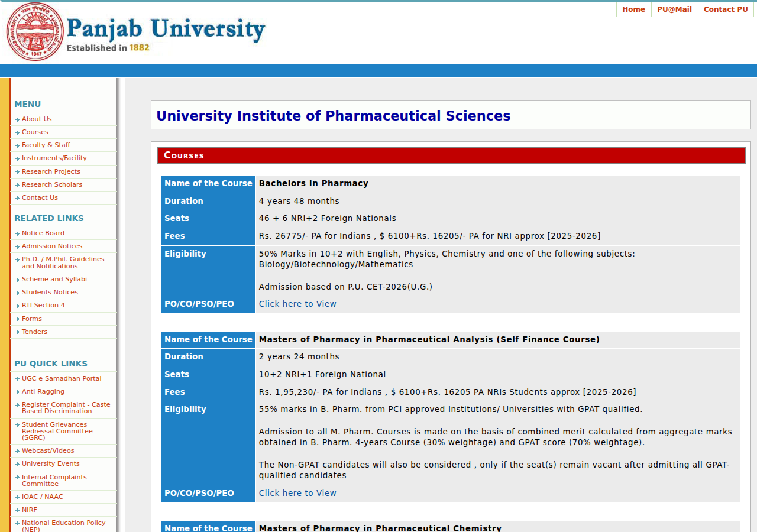Click Masters of Pharmacy in Pharmaceutical Analysis title
Image resolution: width=757 pixels, height=532 pixels.
pos(429,339)
